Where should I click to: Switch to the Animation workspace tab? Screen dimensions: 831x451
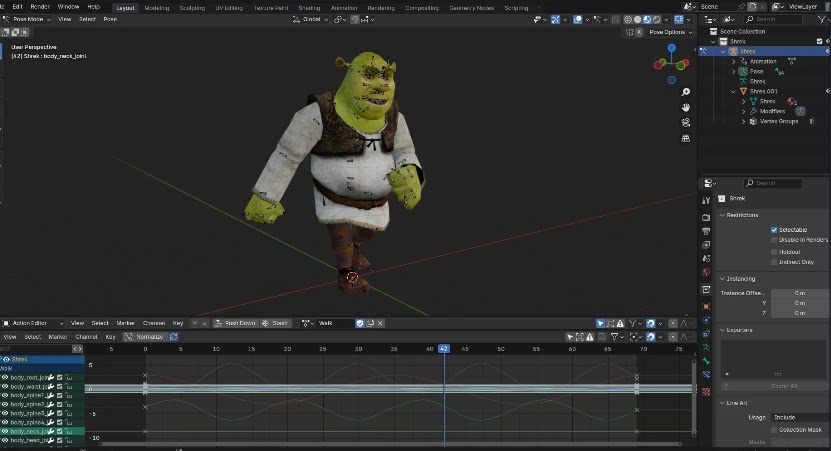tap(343, 8)
